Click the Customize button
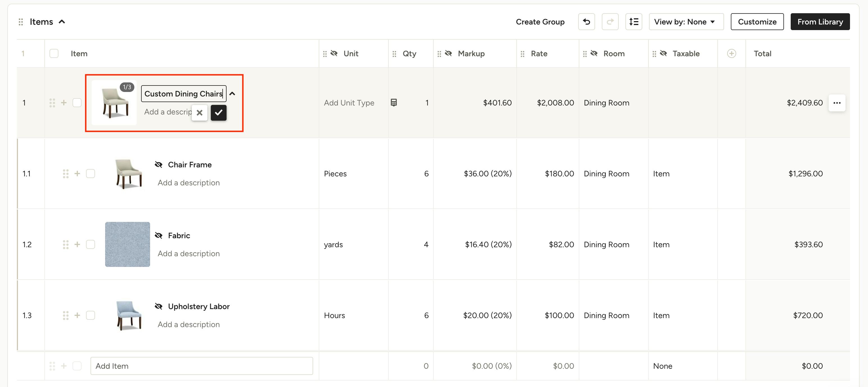The width and height of the screenshot is (868, 387). [x=757, y=22]
